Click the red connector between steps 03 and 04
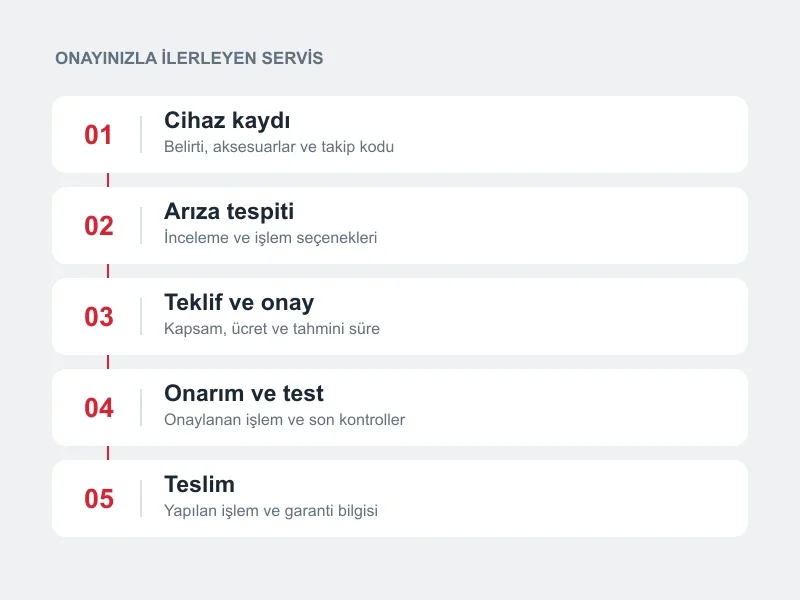 [108, 362]
